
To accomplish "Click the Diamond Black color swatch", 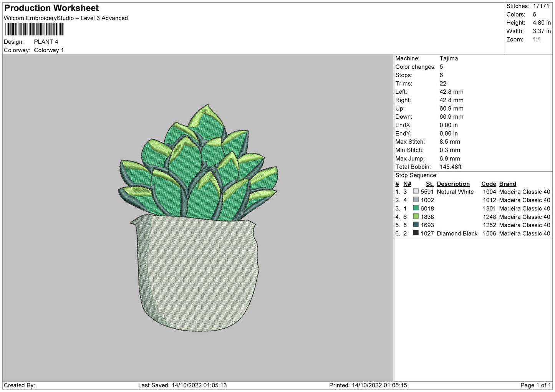I will (x=416, y=233).
